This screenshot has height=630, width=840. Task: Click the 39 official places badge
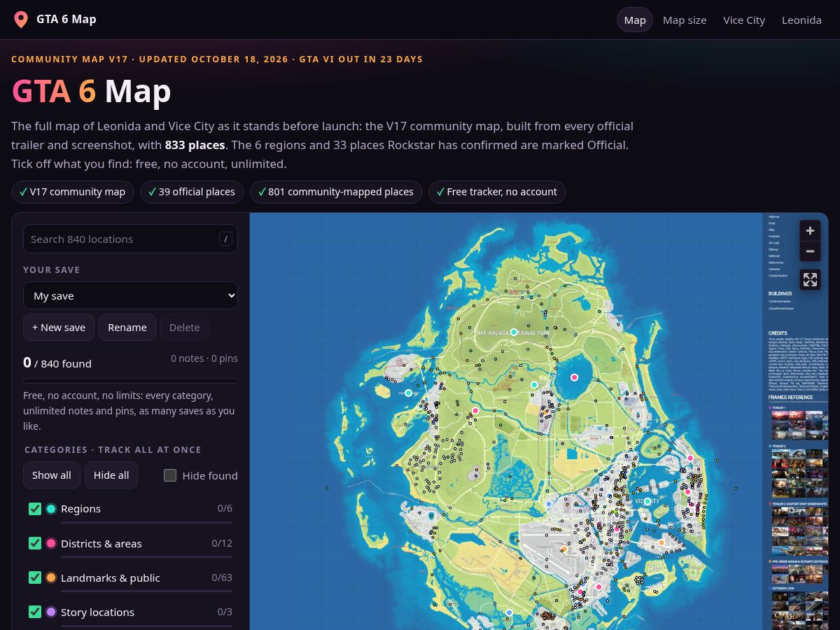(x=192, y=192)
